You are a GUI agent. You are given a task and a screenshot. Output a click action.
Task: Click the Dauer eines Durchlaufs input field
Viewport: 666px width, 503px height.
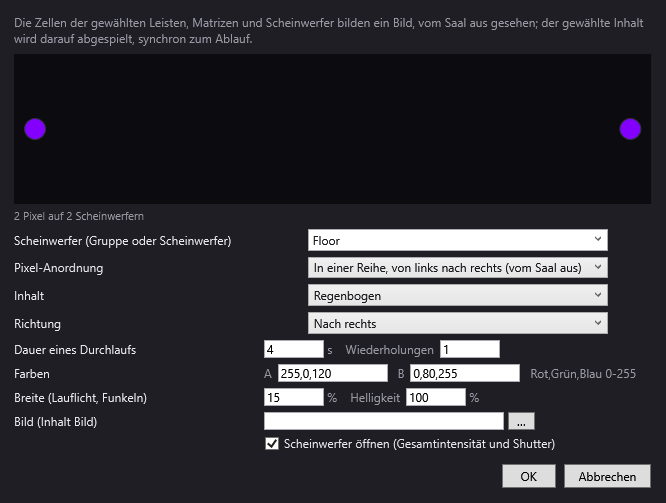click(x=293, y=350)
